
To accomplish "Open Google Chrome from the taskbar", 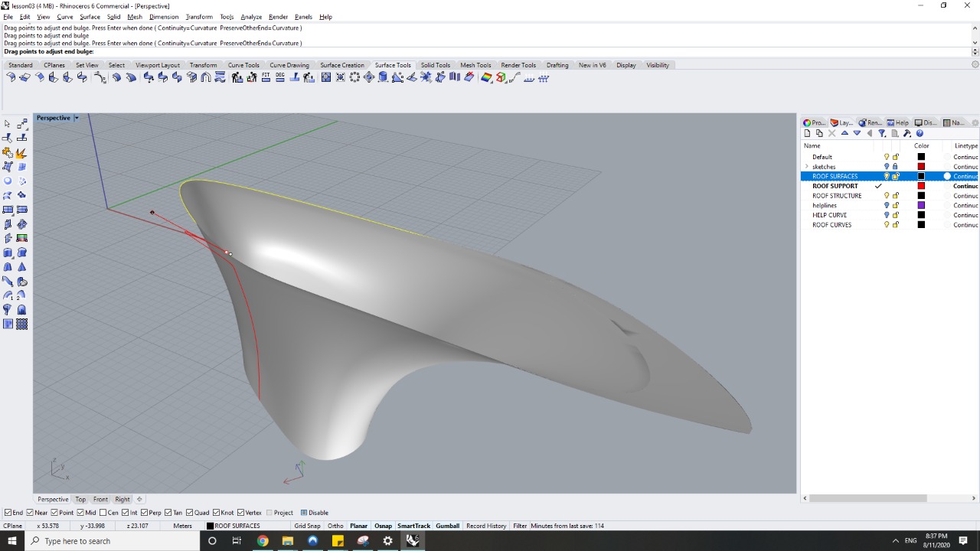I will [x=263, y=541].
